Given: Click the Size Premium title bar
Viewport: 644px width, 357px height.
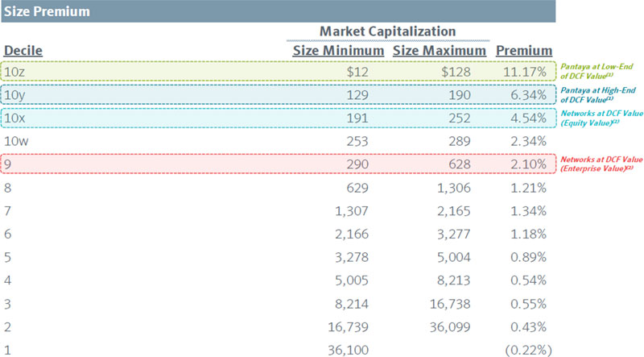Looking at the screenshot, I should [x=278, y=12].
